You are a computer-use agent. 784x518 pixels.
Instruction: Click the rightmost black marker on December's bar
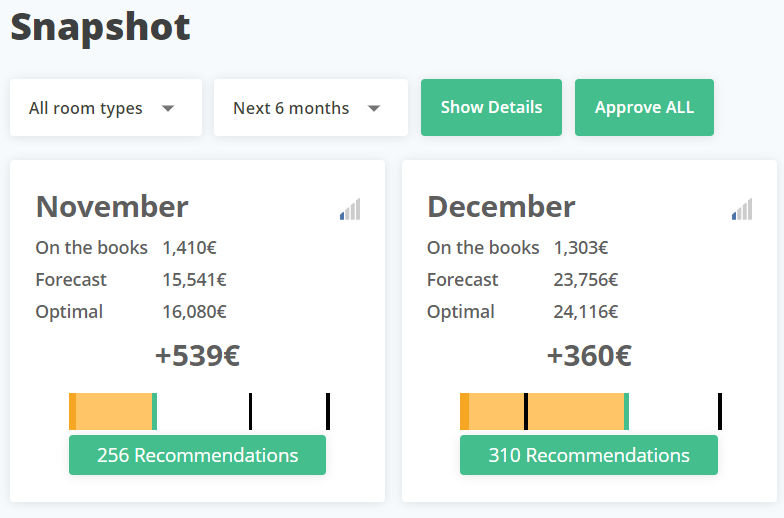tap(720, 412)
